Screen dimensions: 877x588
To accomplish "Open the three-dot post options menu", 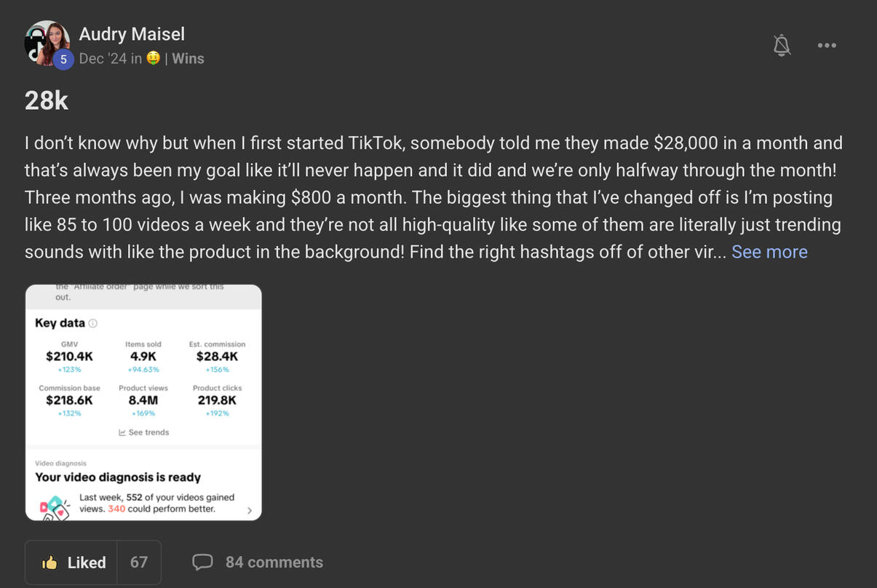I will coord(827,45).
